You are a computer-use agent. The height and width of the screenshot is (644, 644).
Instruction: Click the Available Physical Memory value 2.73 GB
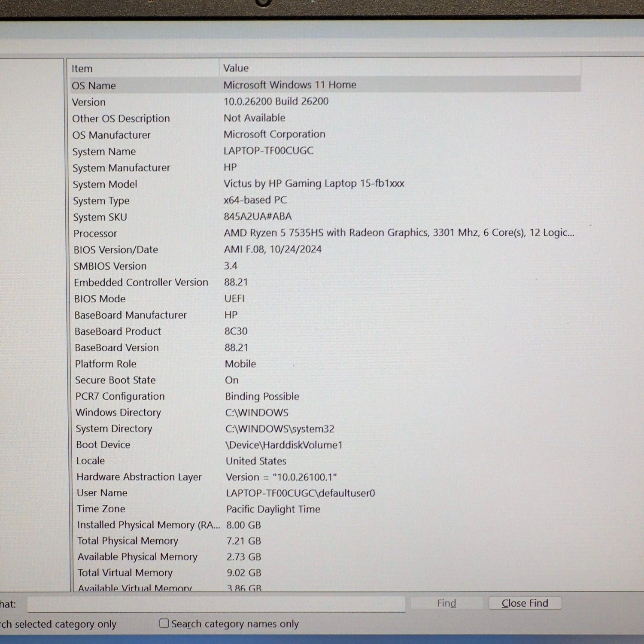pos(244,557)
